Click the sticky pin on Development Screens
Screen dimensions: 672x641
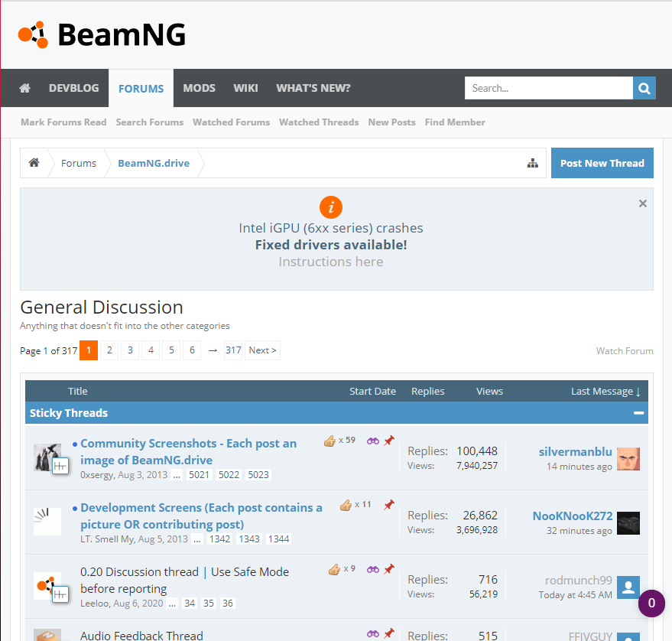click(388, 505)
